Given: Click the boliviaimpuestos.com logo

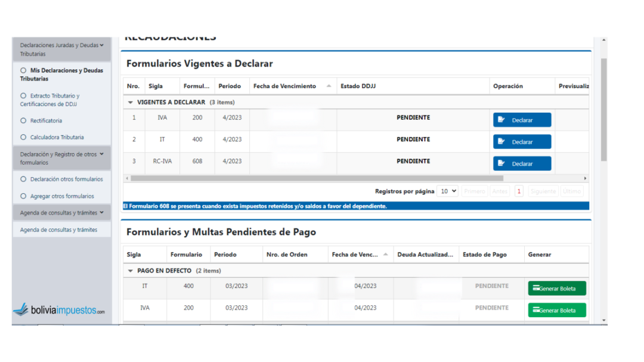Looking at the screenshot, I should coord(59,310).
